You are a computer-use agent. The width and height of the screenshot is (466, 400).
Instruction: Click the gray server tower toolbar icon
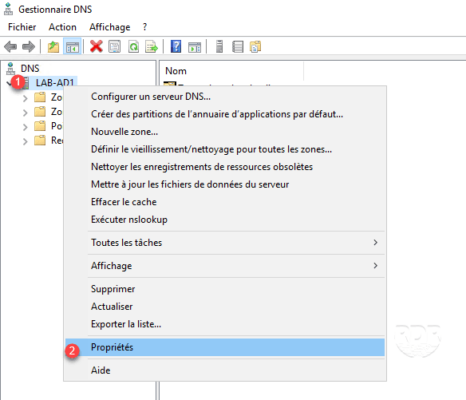coord(219,46)
